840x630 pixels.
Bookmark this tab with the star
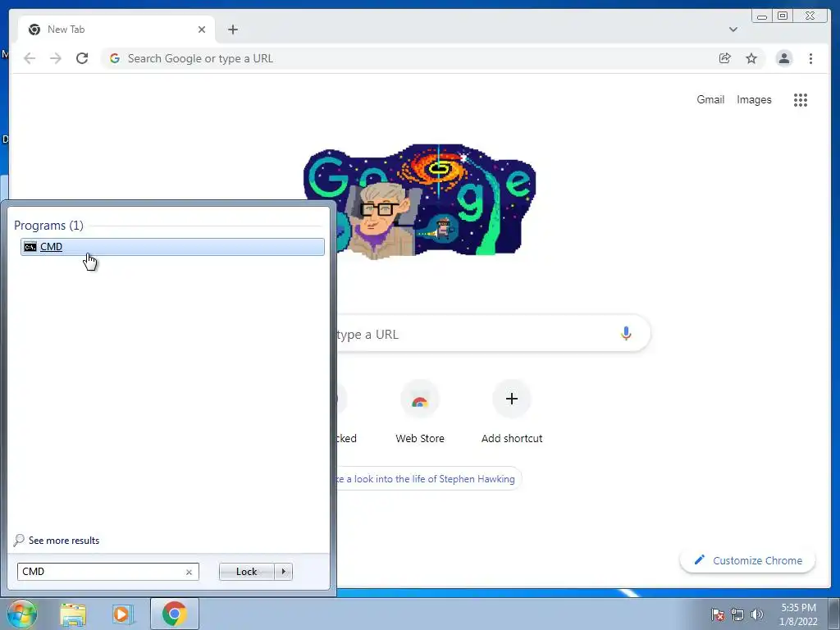point(751,58)
